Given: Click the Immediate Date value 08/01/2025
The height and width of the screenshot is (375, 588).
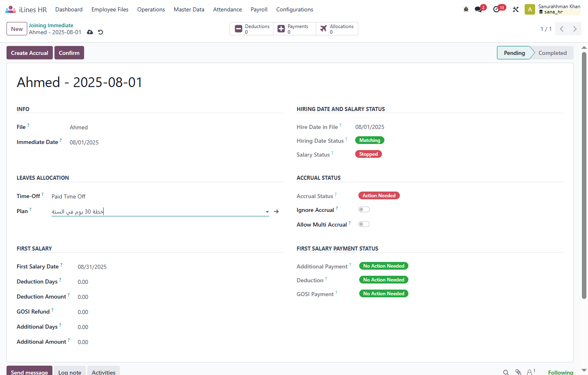Looking at the screenshot, I should [x=84, y=142].
